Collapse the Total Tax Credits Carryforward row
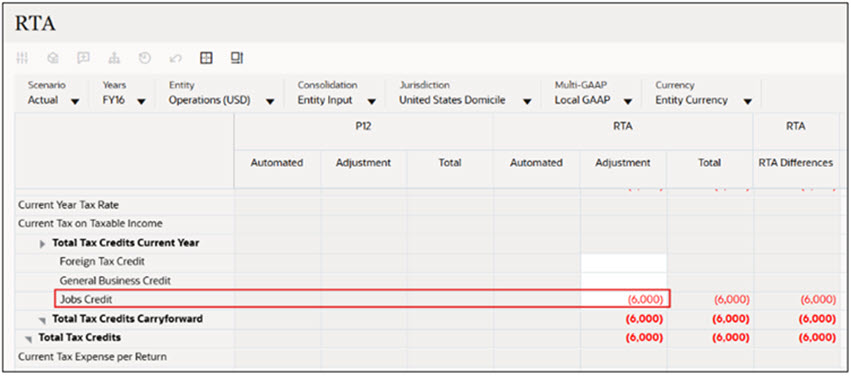The height and width of the screenshot is (376, 851). pyautogui.click(x=43, y=320)
